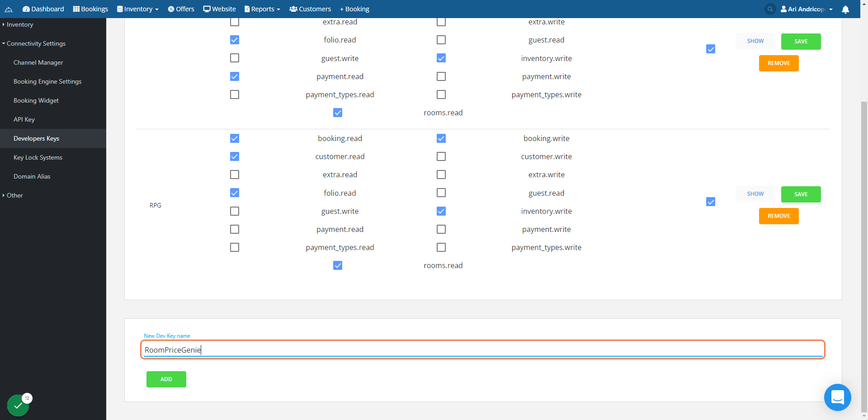Toggle RPG folio.read checkbox
This screenshot has height=420, width=868.
pyautogui.click(x=235, y=193)
